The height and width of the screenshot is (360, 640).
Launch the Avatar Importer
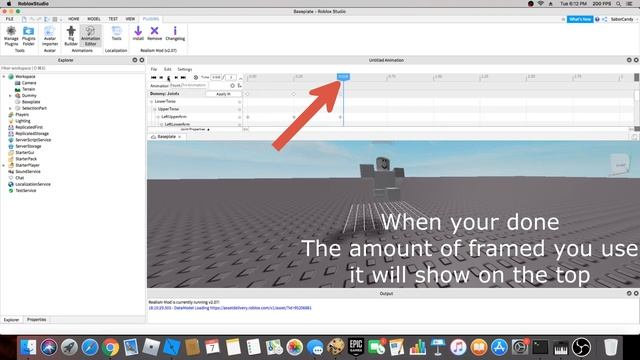(50, 36)
